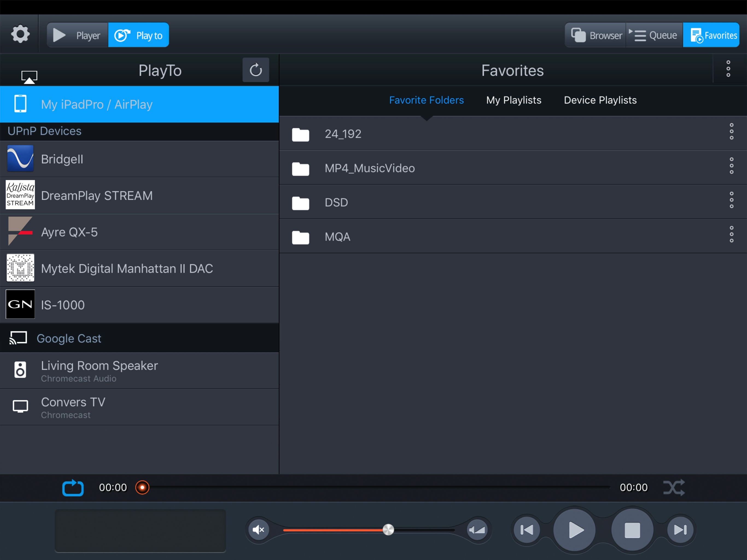Switch to the Device Playlists tab
The height and width of the screenshot is (560, 747).
tap(600, 100)
